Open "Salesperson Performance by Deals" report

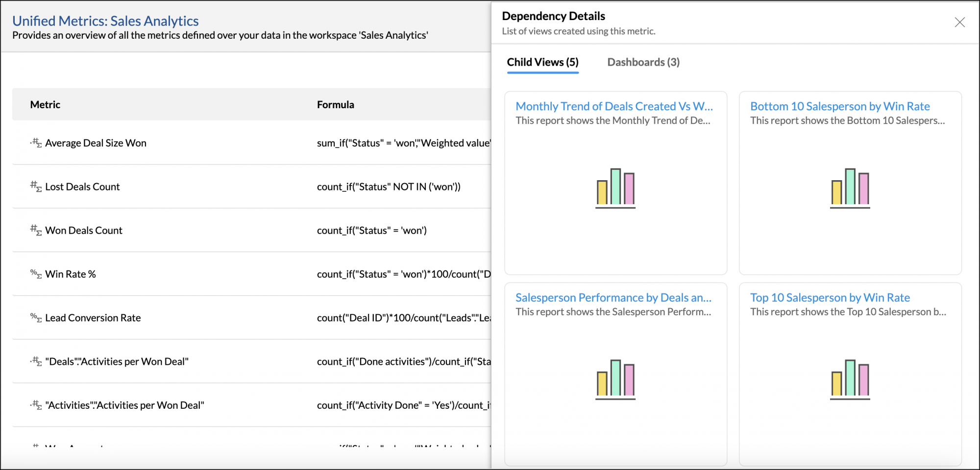[614, 298]
